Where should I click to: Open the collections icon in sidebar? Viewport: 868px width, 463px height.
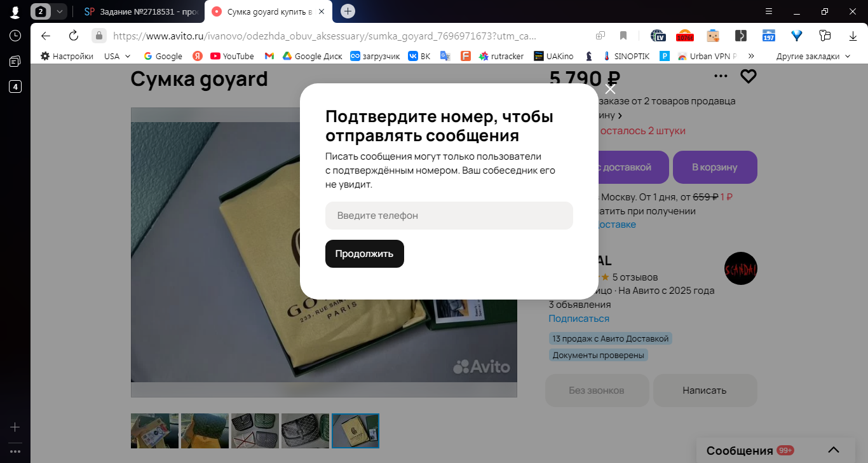tap(15, 61)
